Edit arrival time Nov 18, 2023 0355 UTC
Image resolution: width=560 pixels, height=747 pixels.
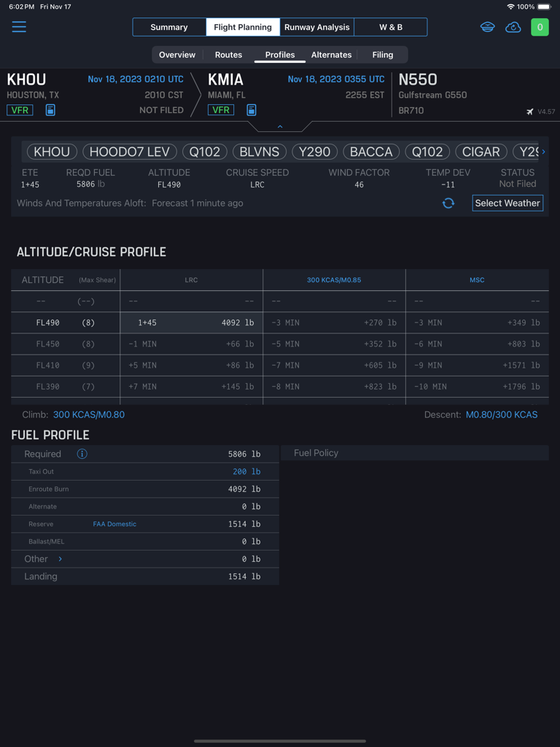(336, 80)
